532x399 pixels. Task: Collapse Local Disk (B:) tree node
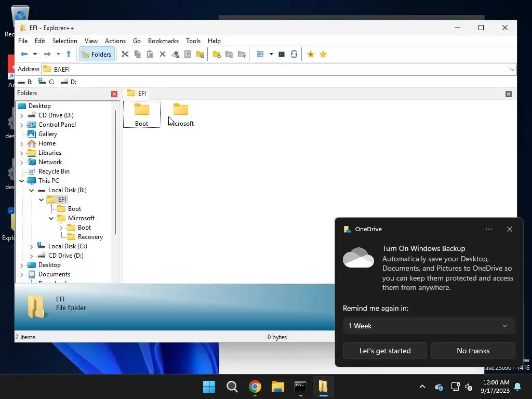click(x=32, y=190)
